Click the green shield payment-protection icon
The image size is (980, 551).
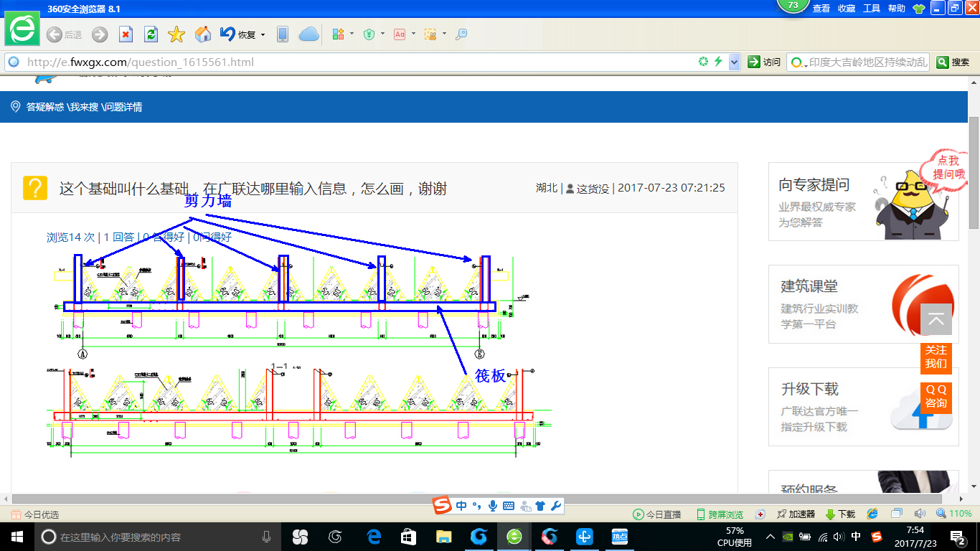point(369,34)
